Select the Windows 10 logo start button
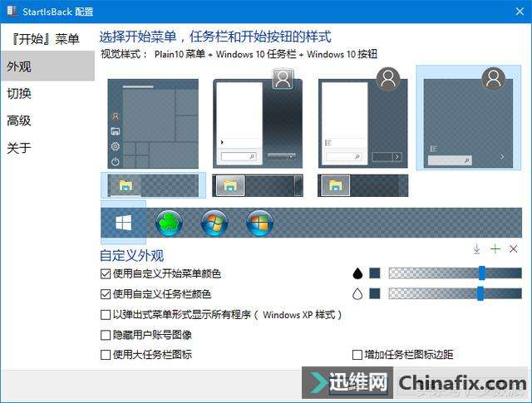 click(x=124, y=223)
